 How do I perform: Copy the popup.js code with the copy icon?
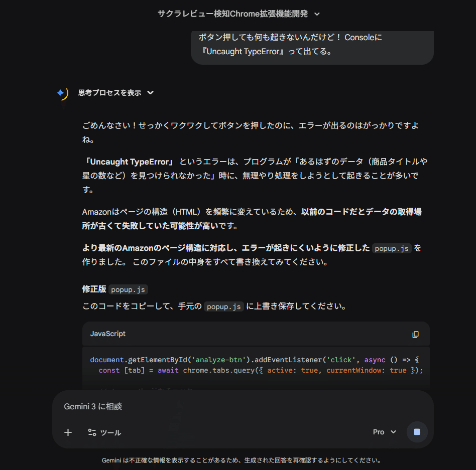tap(415, 334)
